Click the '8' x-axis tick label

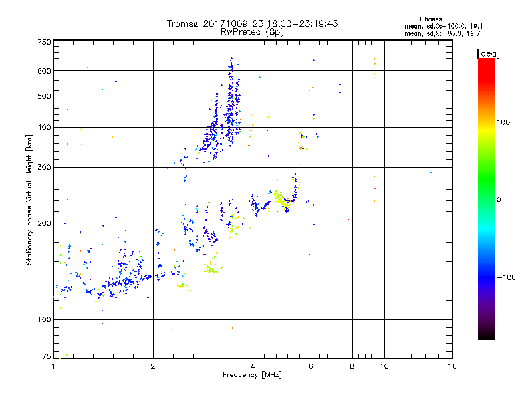(352, 366)
